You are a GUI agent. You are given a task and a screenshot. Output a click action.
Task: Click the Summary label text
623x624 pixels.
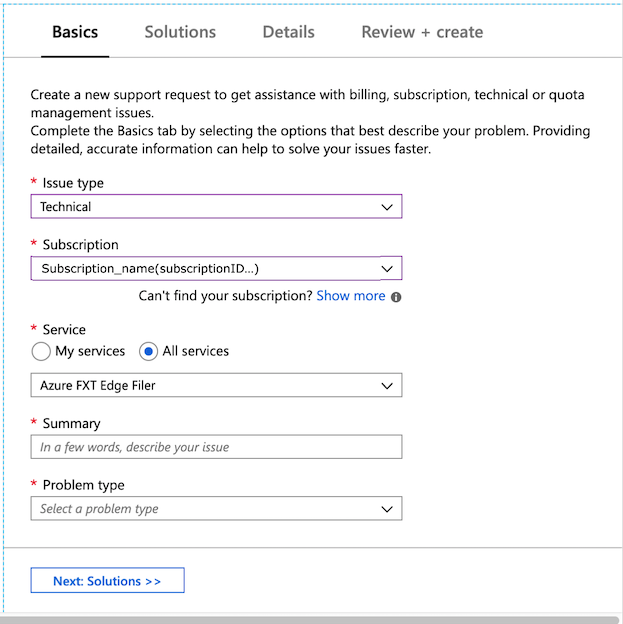click(x=72, y=424)
